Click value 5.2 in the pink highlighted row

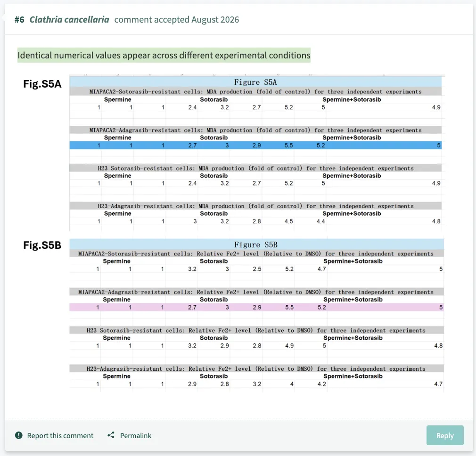coord(322,307)
